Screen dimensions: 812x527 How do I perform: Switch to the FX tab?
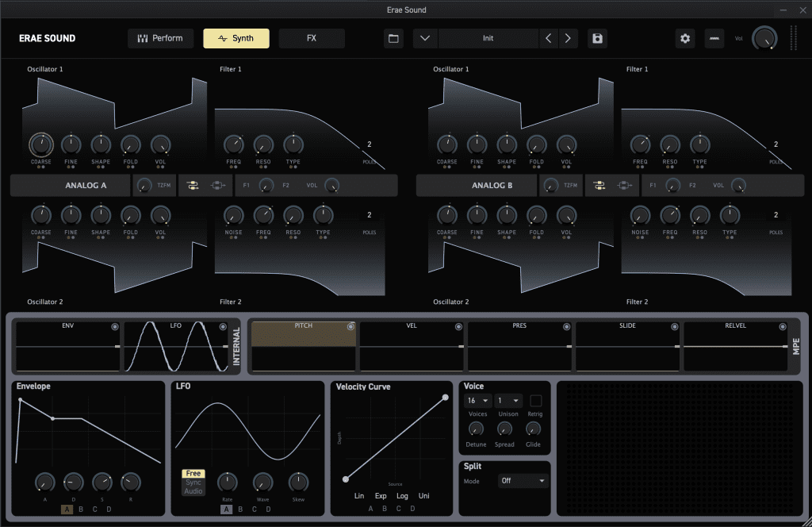312,38
